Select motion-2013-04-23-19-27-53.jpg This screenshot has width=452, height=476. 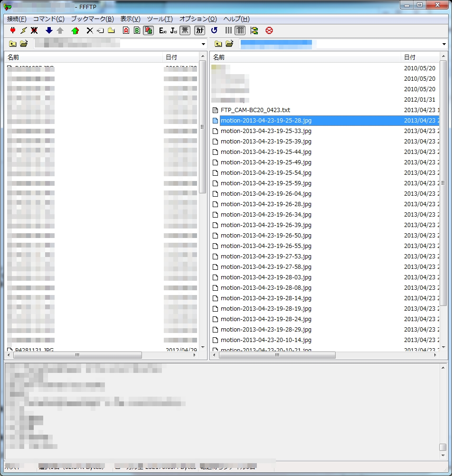[x=266, y=257]
